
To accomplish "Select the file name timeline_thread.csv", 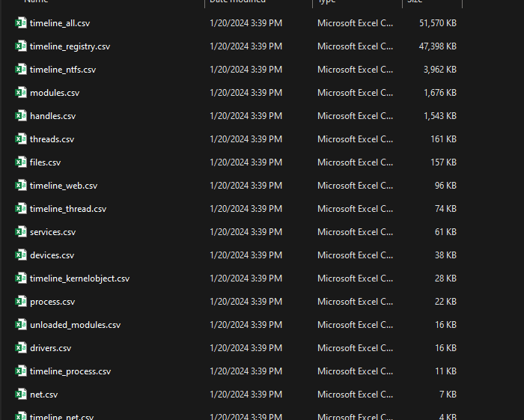I will click(x=68, y=209).
